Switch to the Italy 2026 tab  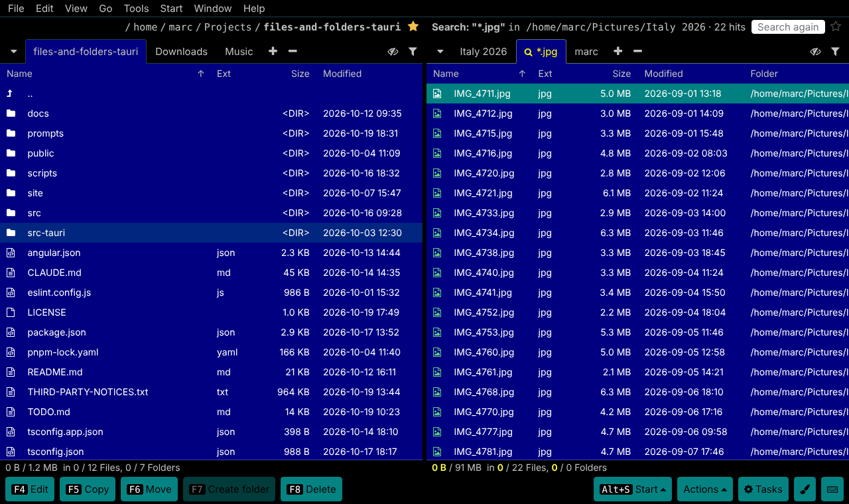coord(483,52)
